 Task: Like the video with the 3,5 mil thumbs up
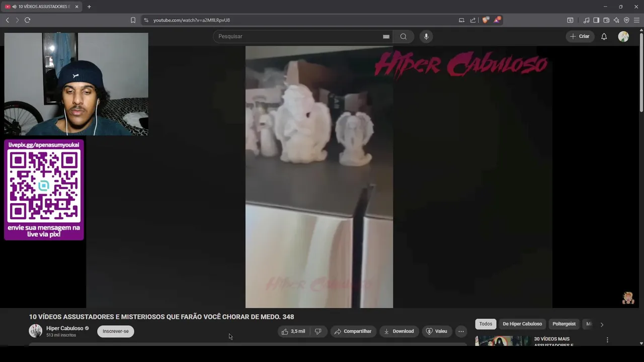click(294, 331)
